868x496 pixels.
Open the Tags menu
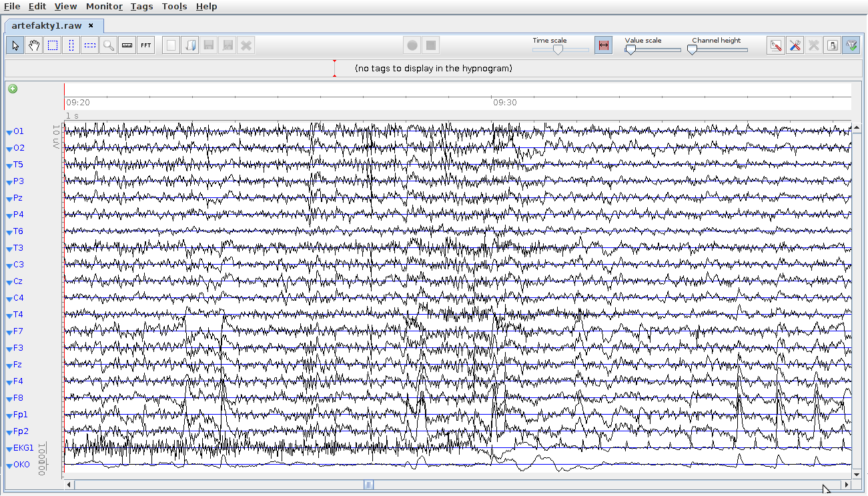coord(141,6)
